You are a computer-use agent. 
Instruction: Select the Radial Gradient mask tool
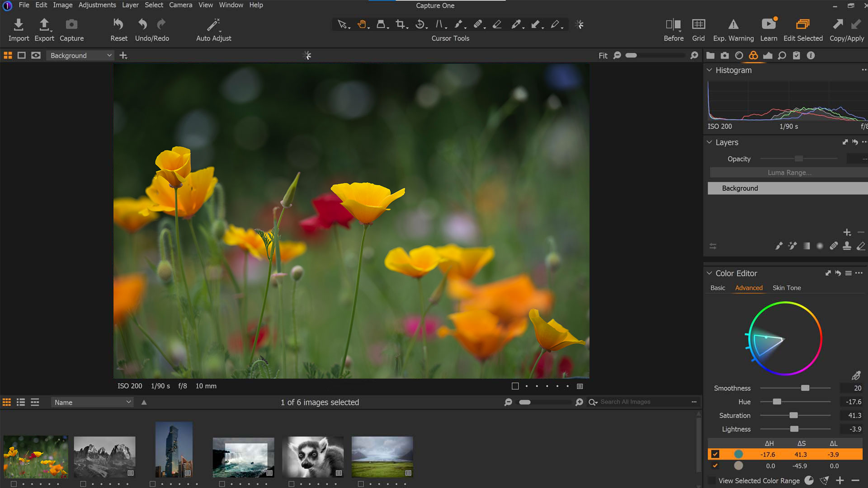pos(821,246)
